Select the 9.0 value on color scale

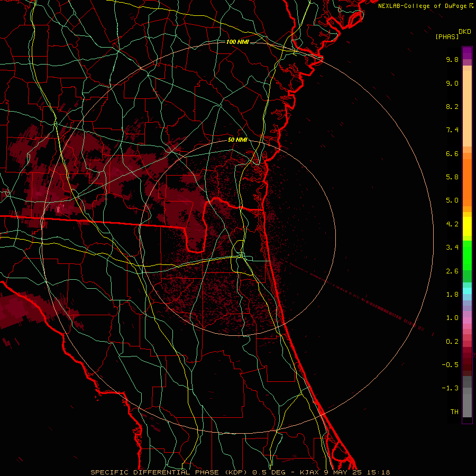[452, 83]
